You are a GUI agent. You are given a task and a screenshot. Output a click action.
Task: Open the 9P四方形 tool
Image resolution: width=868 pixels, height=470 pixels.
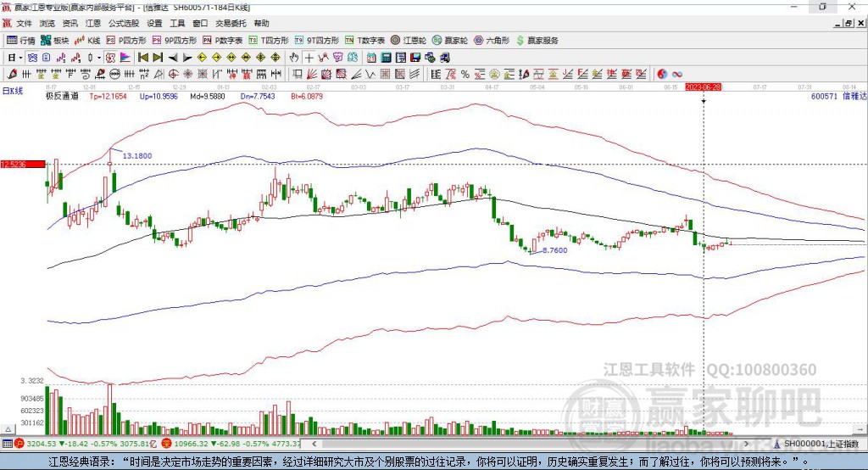(175, 41)
